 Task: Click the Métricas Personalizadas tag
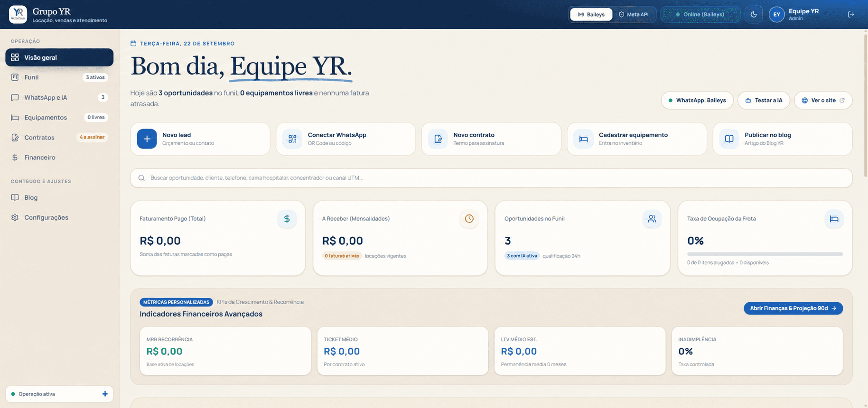click(x=176, y=302)
